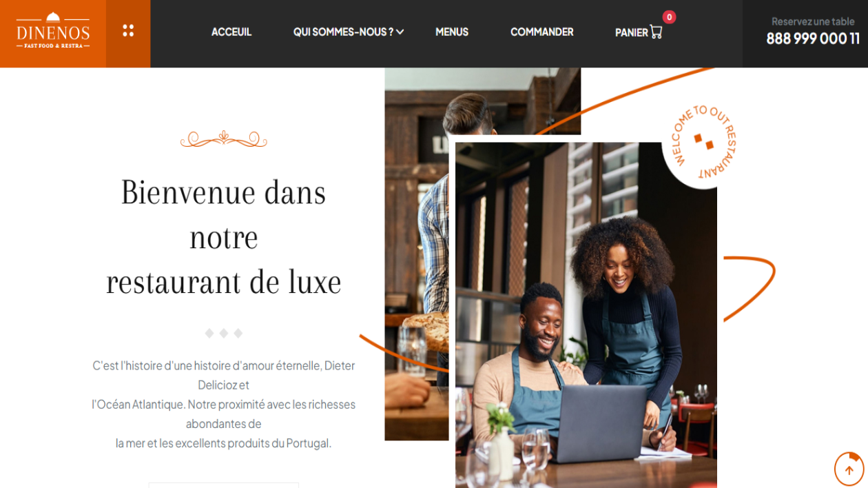Click the Dinenos logo
The height and width of the screenshot is (488, 868).
coord(53,30)
